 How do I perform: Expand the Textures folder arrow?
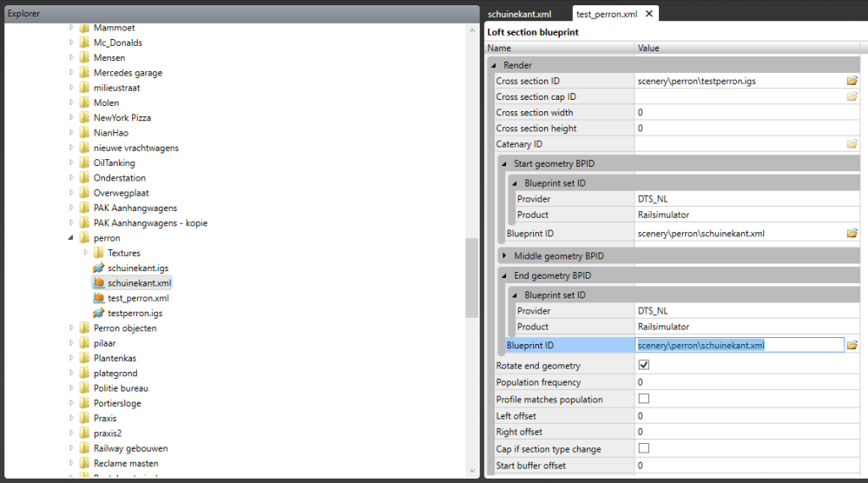pyautogui.click(x=85, y=253)
